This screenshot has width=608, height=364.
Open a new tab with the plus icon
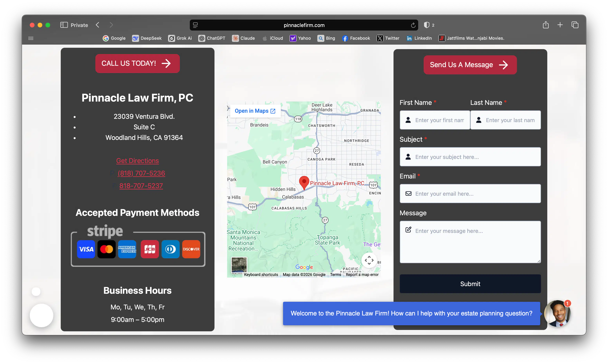[x=560, y=25]
